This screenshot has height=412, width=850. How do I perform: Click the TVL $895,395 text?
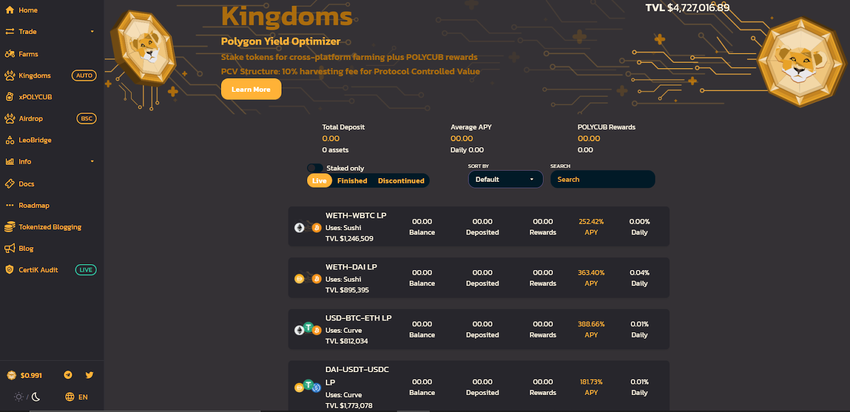[347, 290]
